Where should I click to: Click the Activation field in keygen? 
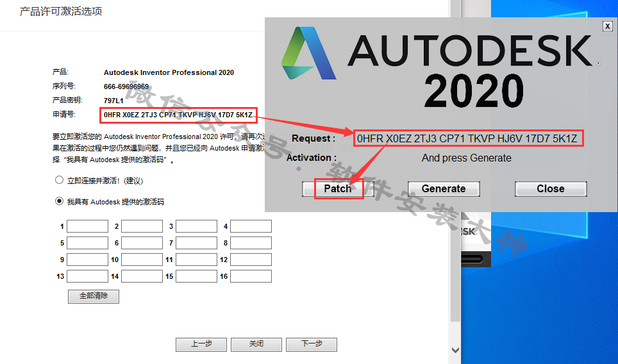(468, 158)
